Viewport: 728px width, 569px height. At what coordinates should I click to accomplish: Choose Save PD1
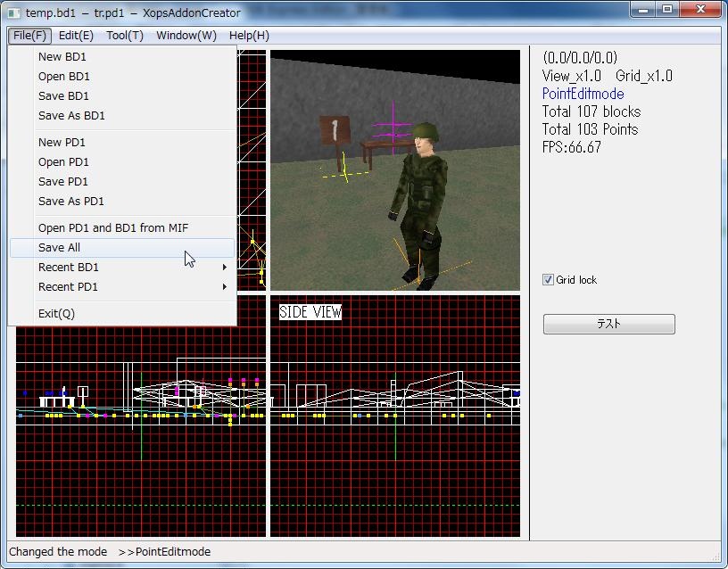click(x=122, y=181)
